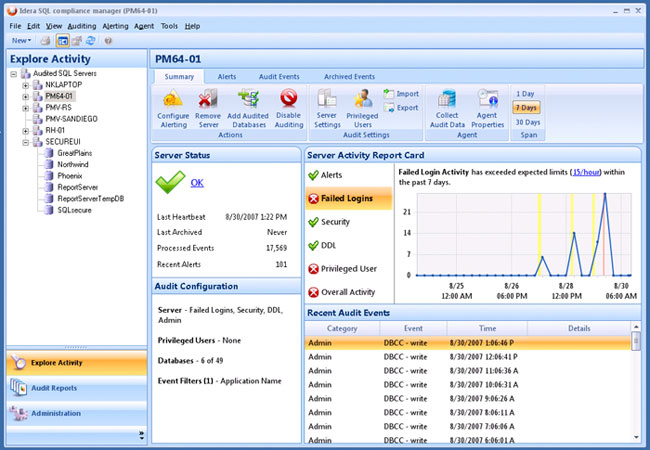Open Agent Properties
Screen dimensions: 650x450
pos(488,109)
